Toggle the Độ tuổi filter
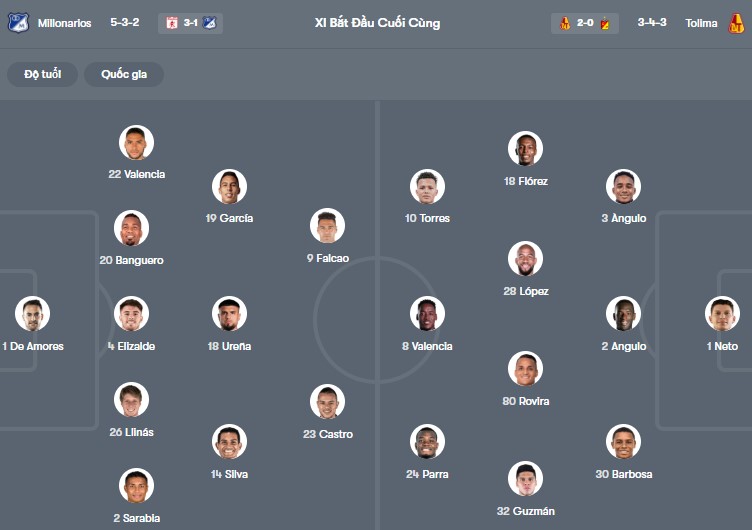 coord(42,74)
